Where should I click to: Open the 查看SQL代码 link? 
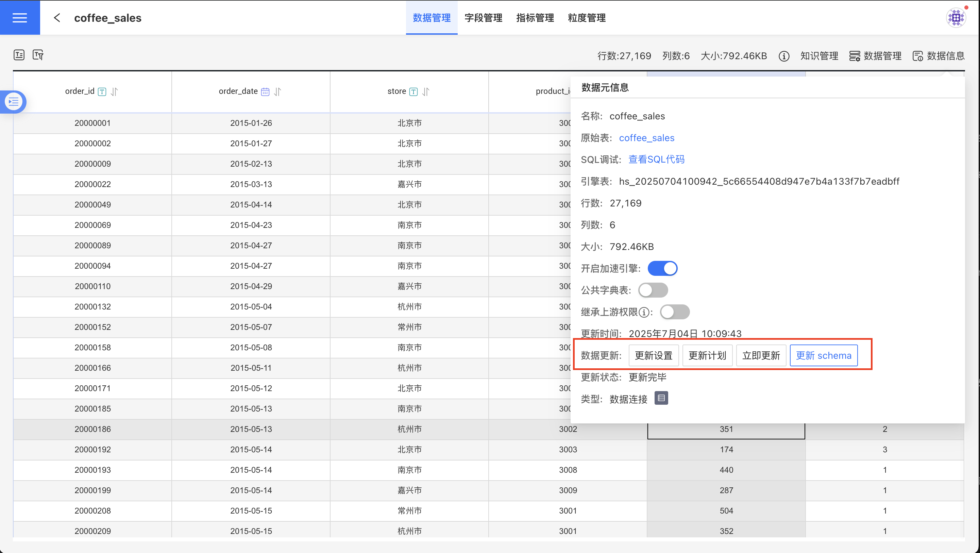click(656, 160)
